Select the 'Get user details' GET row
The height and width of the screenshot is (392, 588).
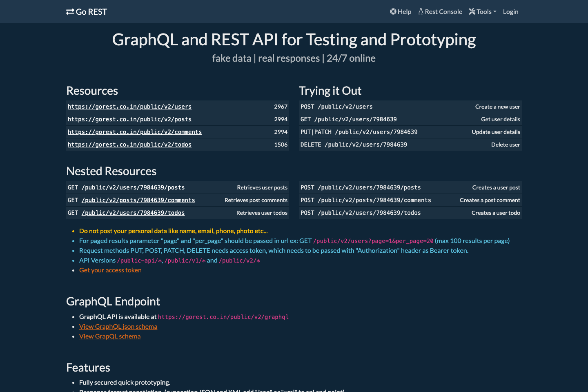click(410, 119)
